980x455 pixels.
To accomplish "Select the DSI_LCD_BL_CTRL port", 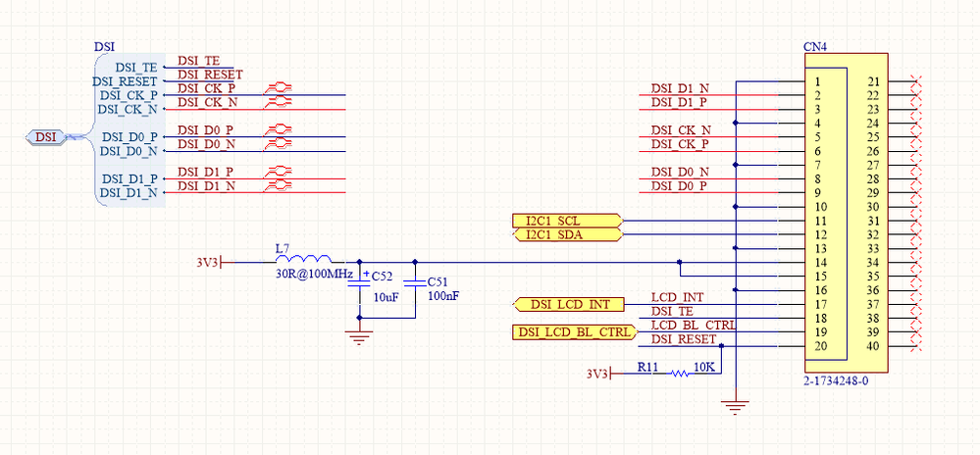I will [575, 331].
